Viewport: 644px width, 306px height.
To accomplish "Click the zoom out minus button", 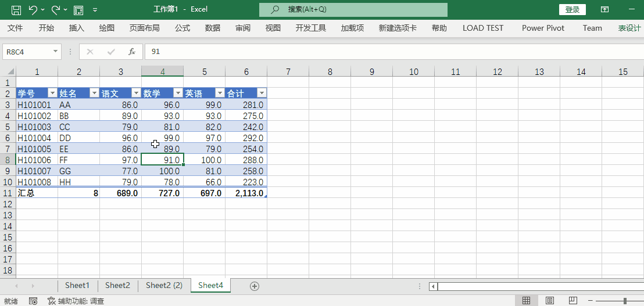I will tap(591, 301).
